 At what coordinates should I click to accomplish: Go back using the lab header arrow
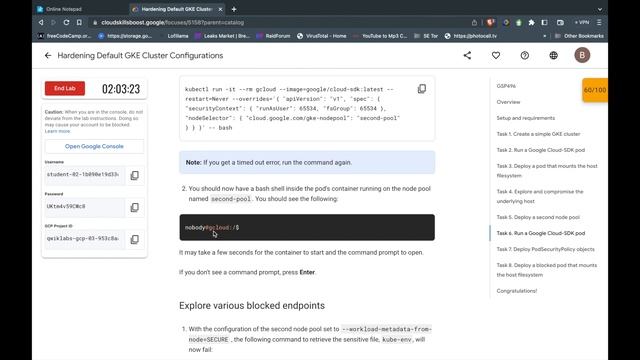(48, 56)
